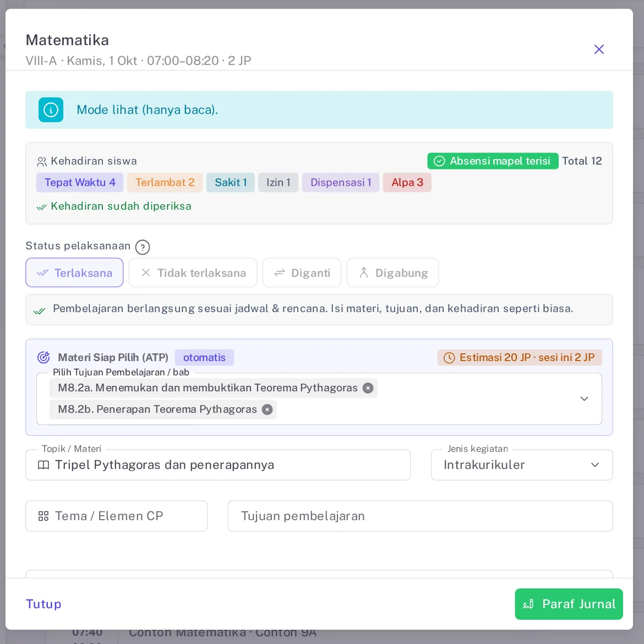Remove the M8.2b Penerapan Teorema chip
The height and width of the screenshot is (644, 644).
(268, 410)
